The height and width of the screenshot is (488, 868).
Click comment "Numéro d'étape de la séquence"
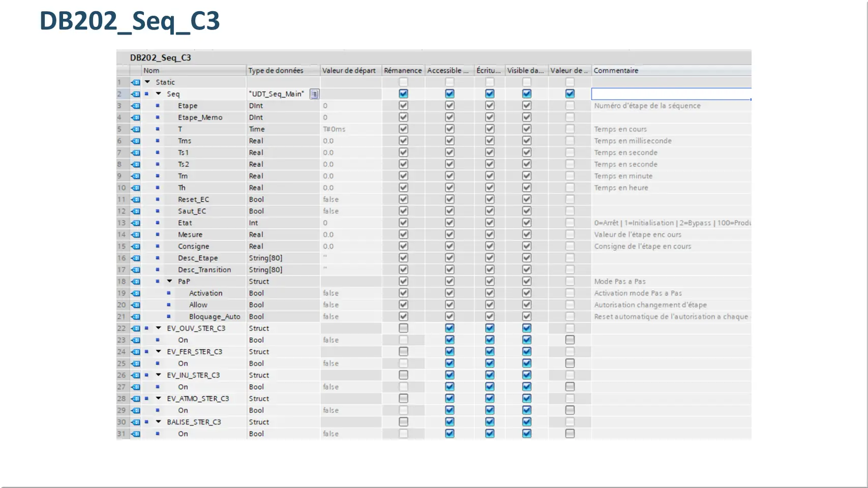coord(647,106)
